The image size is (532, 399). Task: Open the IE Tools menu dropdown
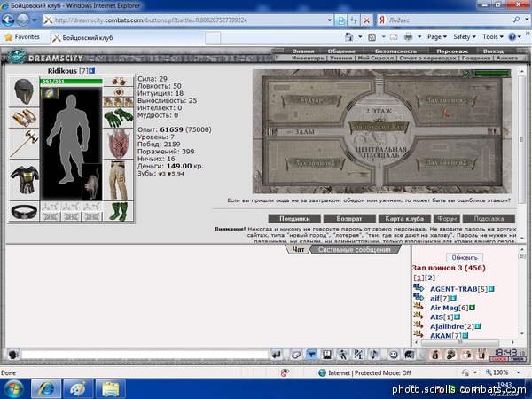pos(493,36)
